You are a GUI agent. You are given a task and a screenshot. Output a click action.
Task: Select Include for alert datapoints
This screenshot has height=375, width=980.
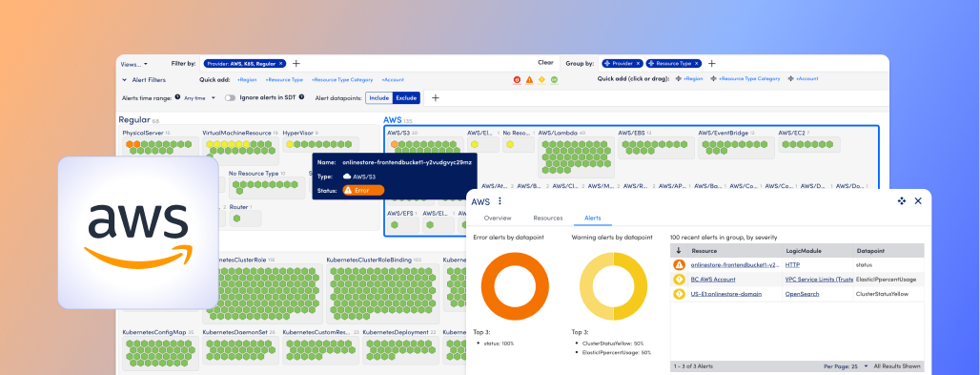click(378, 97)
